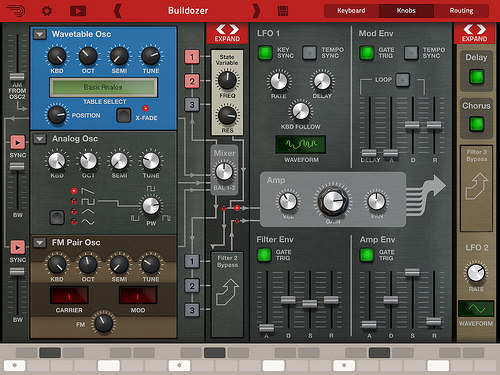Toggle LFO 1 Key Sync
Image resolution: width=500 pixels, height=375 pixels.
(265, 53)
